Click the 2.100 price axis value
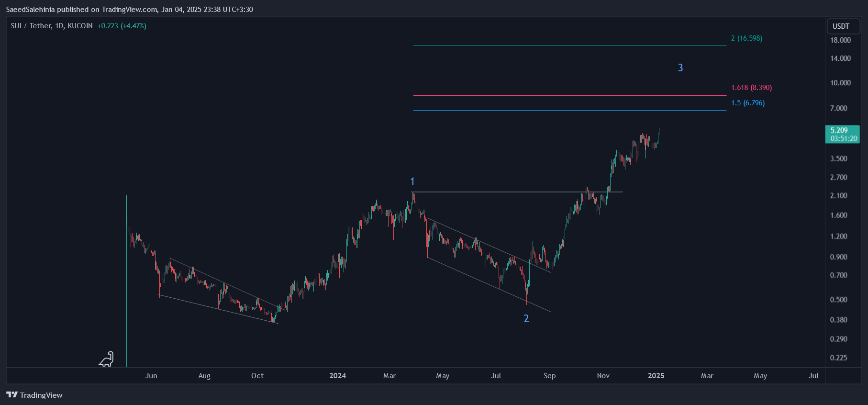 coord(839,195)
